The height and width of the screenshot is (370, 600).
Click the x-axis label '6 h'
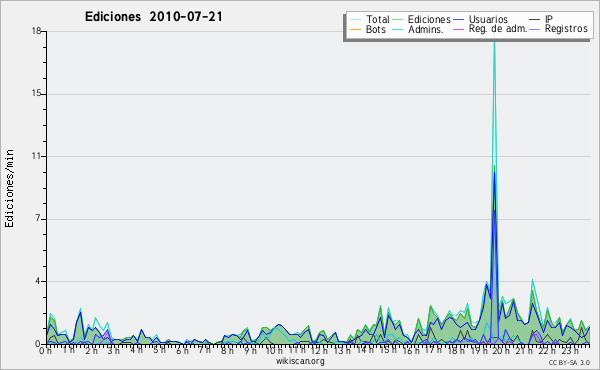pyautogui.click(x=182, y=350)
